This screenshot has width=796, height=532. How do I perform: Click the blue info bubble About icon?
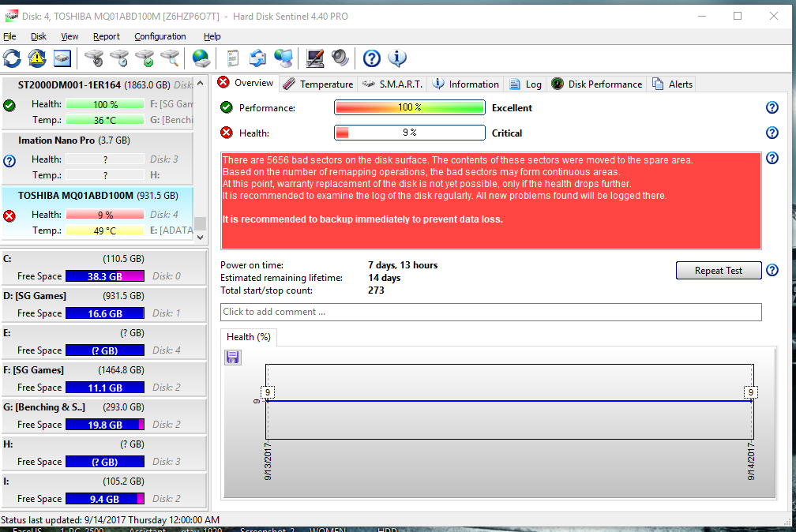tap(397, 58)
